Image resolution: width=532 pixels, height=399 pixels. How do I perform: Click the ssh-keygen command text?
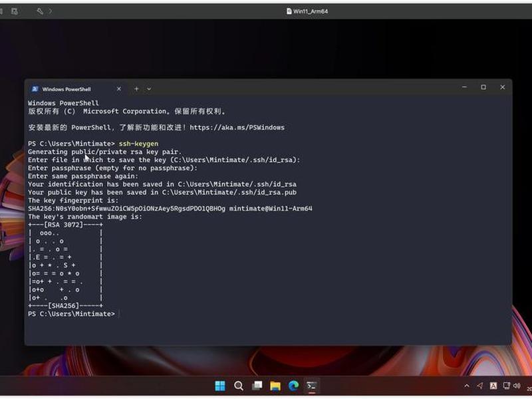pos(138,144)
